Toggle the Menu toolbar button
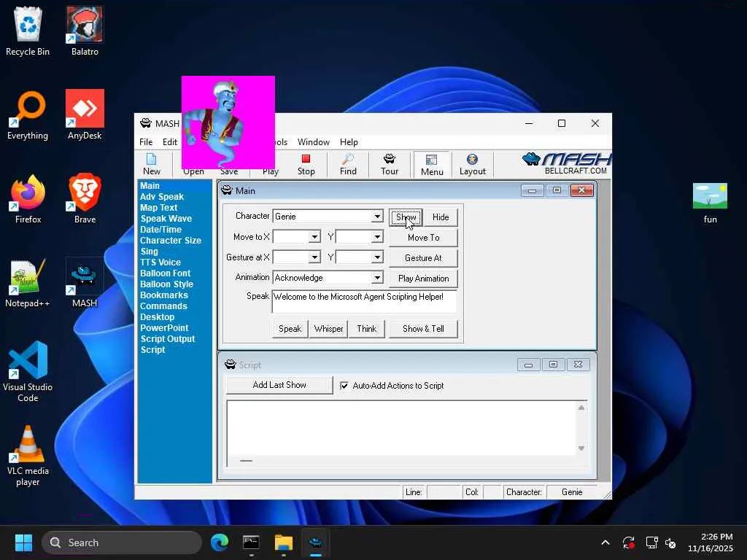This screenshot has height=560, width=747. coord(431,164)
